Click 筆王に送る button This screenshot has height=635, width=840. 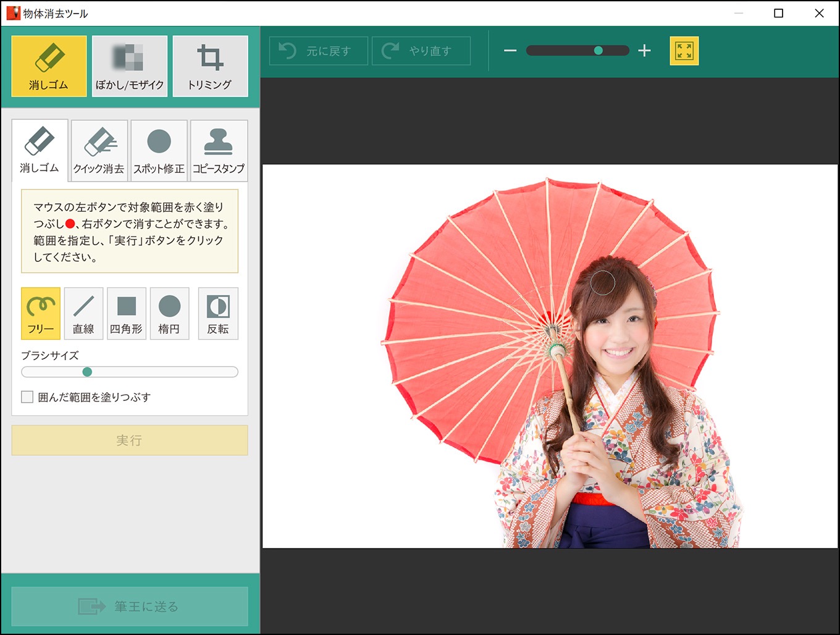(130, 607)
